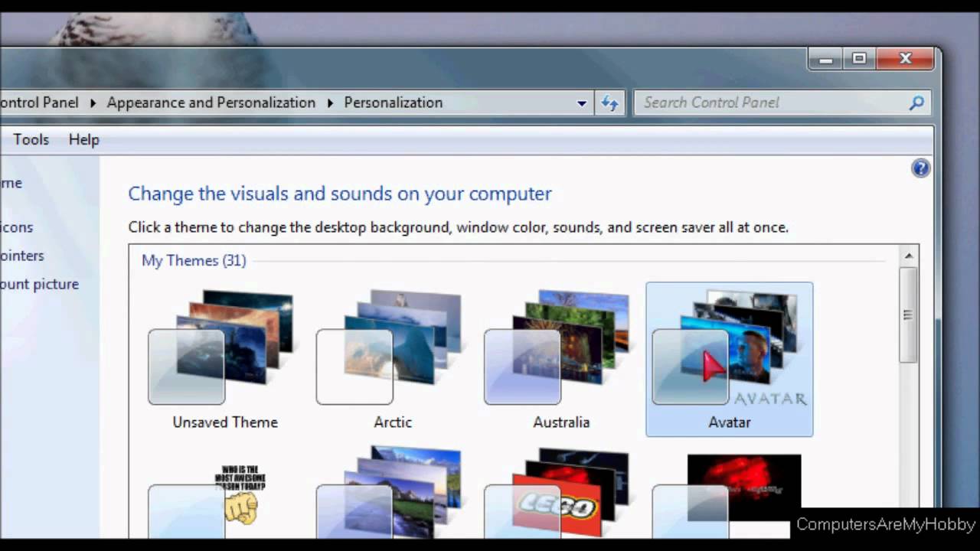Click the refresh button beside address bar
Viewport: 980px width, 551px height.
point(609,103)
